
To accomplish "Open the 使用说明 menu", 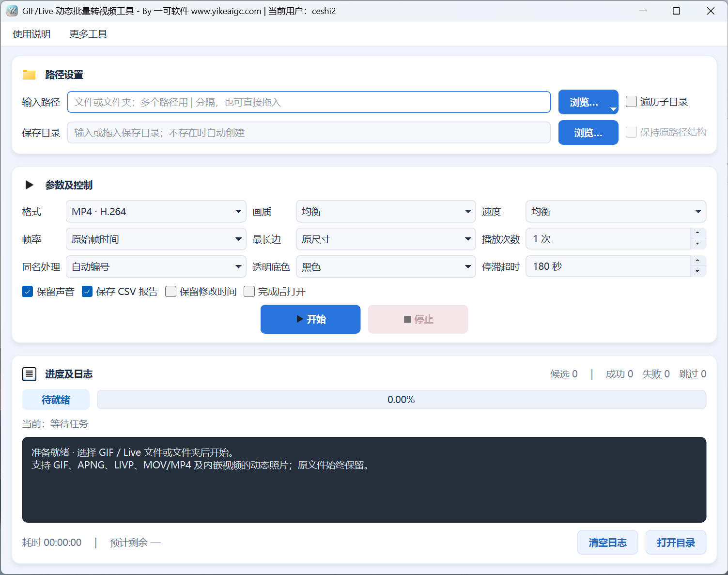I will 31,34.
